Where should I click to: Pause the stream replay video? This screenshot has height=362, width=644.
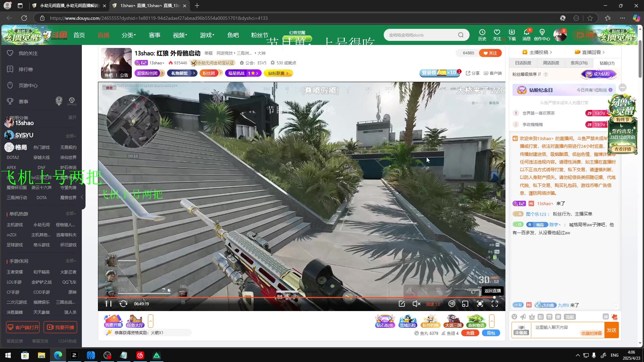pyautogui.click(x=108, y=304)
